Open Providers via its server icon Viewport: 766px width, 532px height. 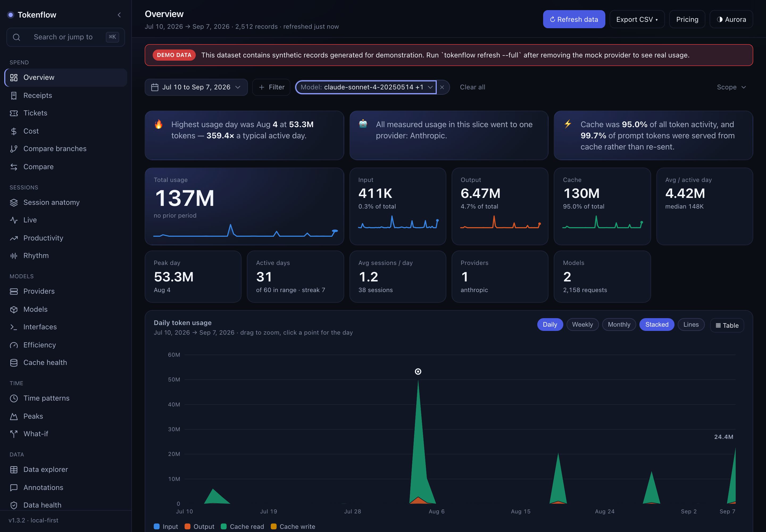click(x=14, y=291)
